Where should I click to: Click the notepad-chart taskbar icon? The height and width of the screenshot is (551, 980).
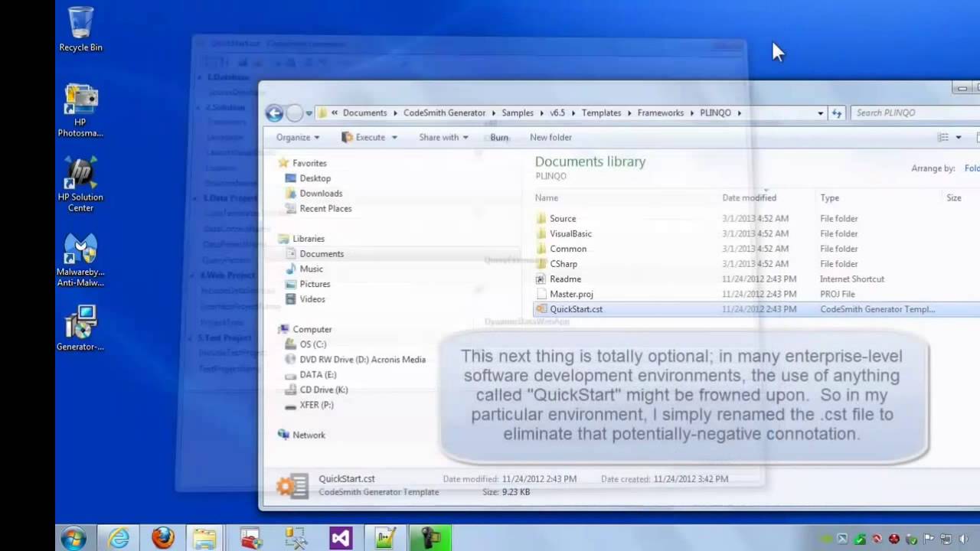coord(385,538)
